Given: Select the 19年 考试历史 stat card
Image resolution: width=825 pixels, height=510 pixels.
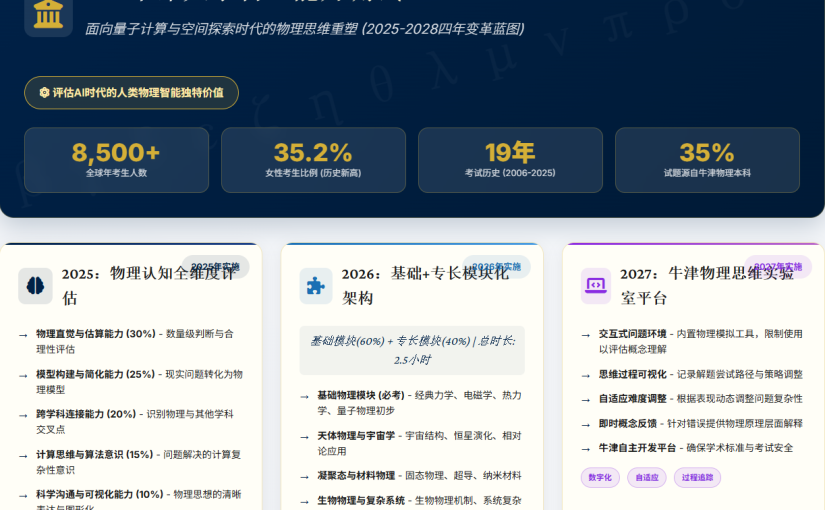Looking at the screenshot, I should coord(510,160).
